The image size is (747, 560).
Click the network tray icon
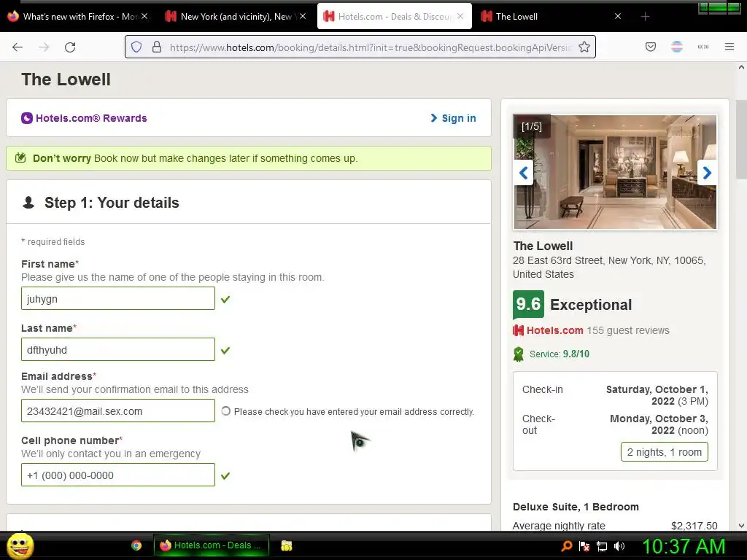(602, 546)
